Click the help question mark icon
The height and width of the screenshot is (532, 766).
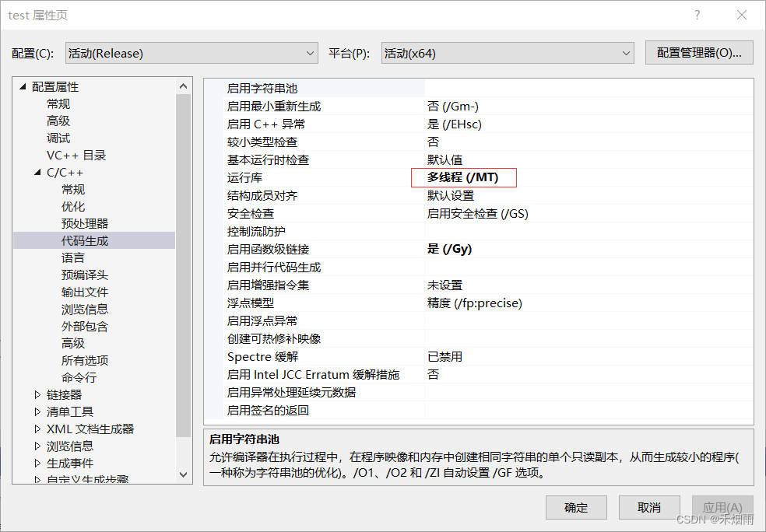(x=697, y=15)
